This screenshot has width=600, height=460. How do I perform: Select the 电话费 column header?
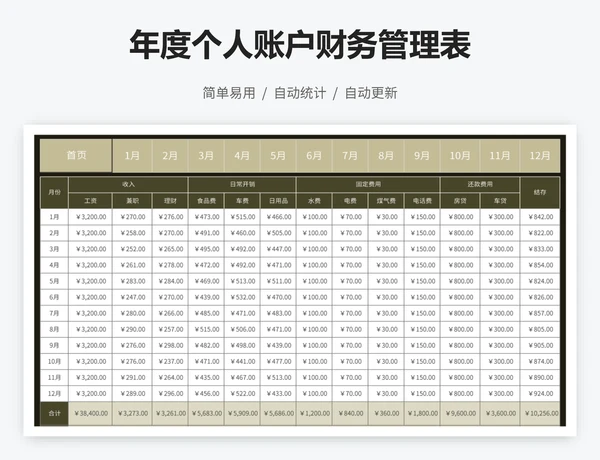click(422, 201)
